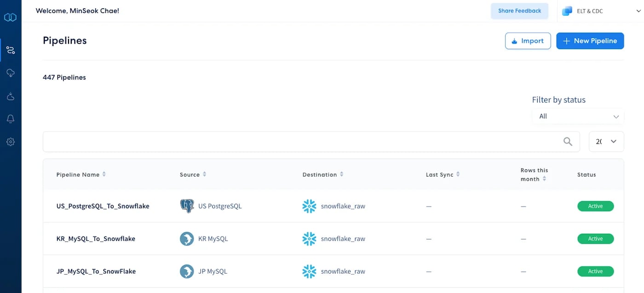This screenshot has width=644, height=293.
Task: Click the search magnifier icon
Action: (568, 142)
